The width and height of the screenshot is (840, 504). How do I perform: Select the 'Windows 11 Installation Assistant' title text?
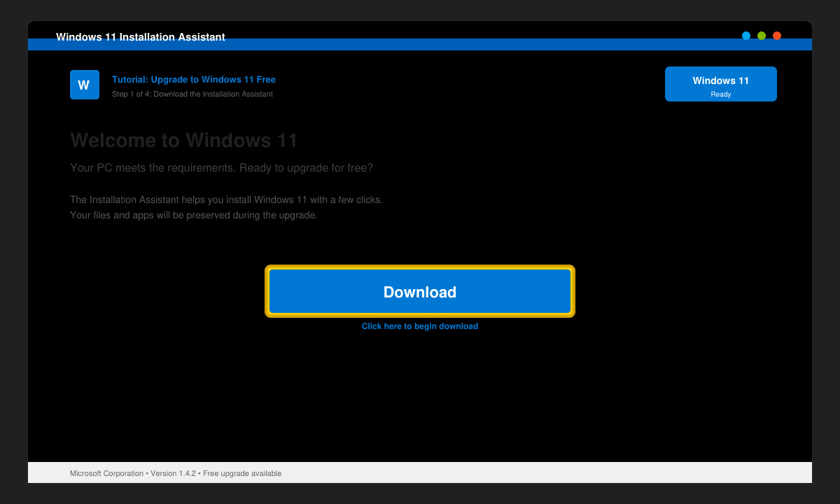(141, 37)
